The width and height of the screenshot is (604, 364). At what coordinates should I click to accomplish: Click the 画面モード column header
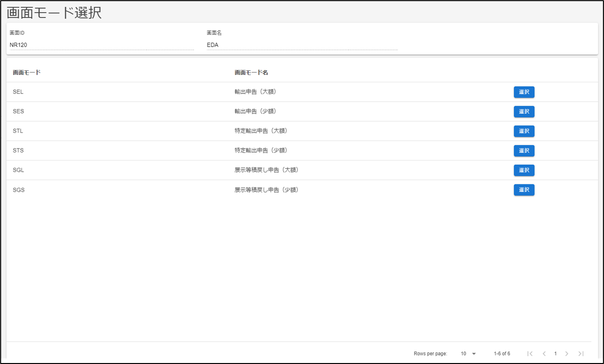27,73
